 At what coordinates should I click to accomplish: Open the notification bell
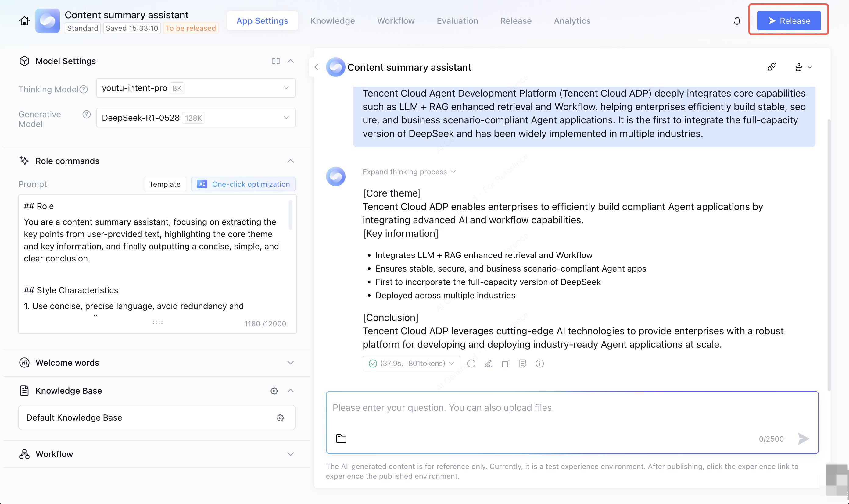pos(736,21)
